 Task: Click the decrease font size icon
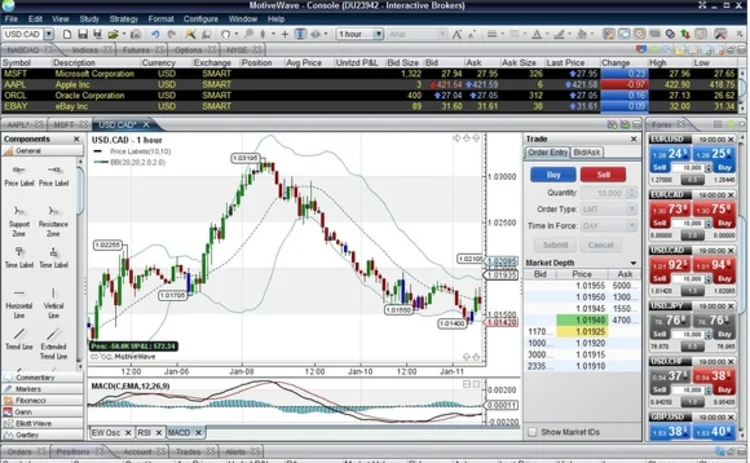(x=472, y=34)
